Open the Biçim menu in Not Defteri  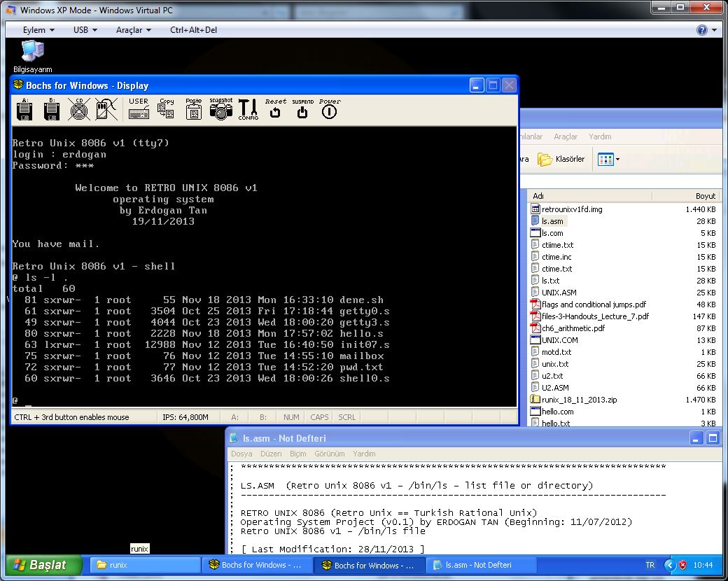pyautogui.click(x=297, y=454)
